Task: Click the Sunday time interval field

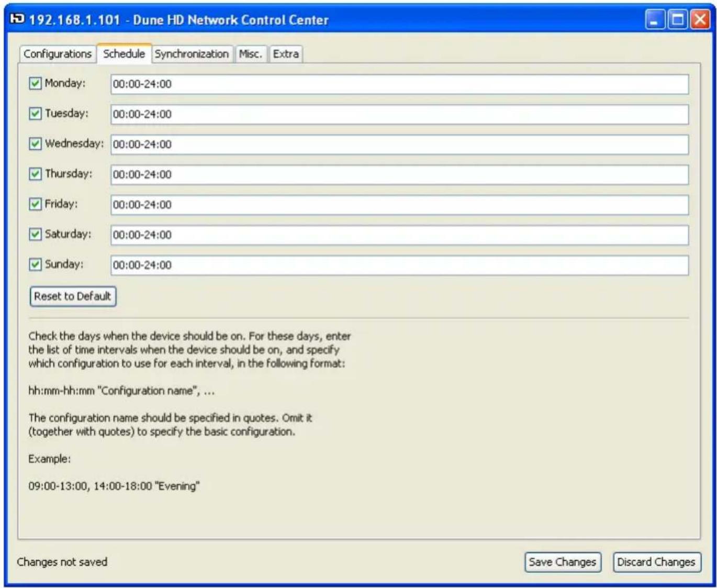Action: click(399, 265)
